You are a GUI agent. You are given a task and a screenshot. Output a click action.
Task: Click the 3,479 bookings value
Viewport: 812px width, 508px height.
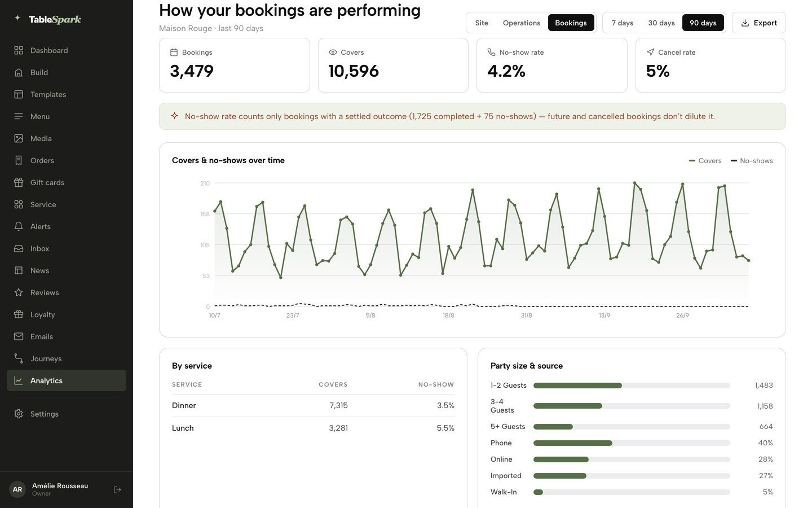point(192,71)
